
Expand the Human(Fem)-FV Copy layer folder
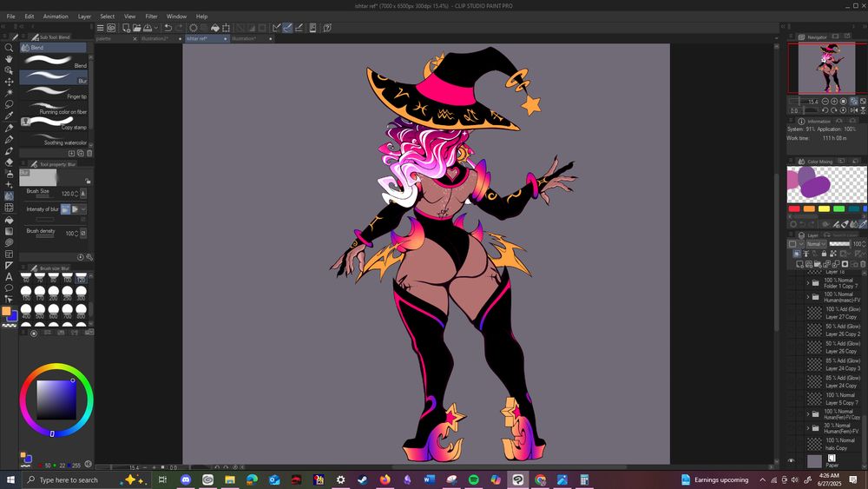807,413
